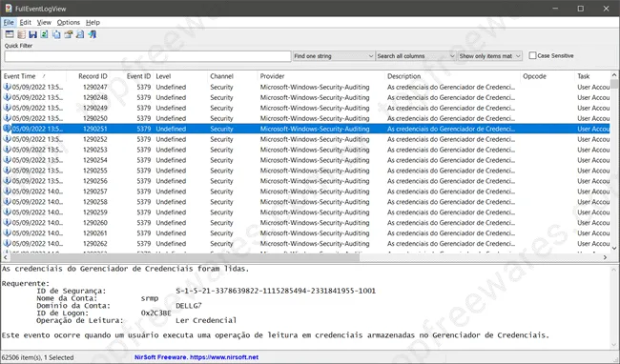Click the info icon of record 1290256

[x=7, y=181]
